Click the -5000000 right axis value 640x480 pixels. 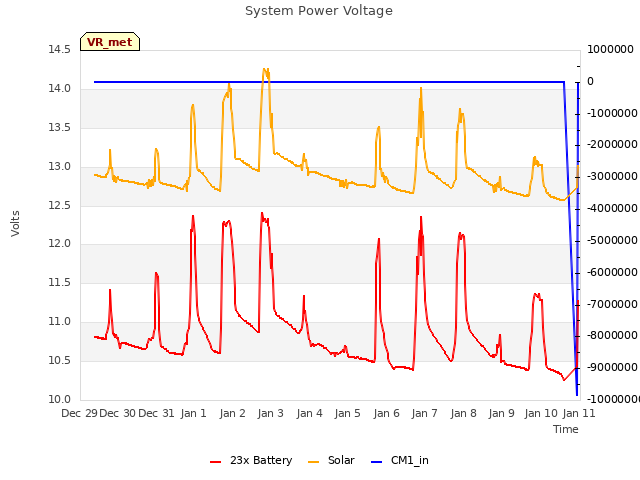(612, 240)
